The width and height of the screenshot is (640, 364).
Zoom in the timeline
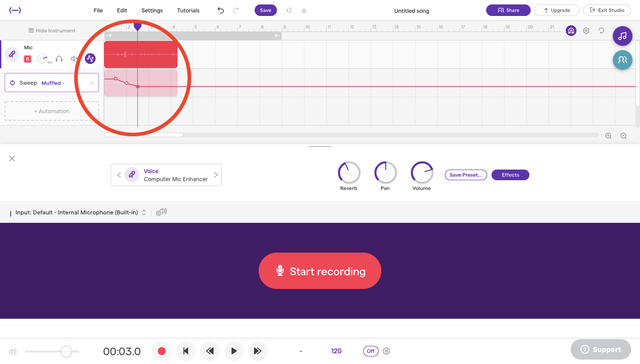coord(608,136)
